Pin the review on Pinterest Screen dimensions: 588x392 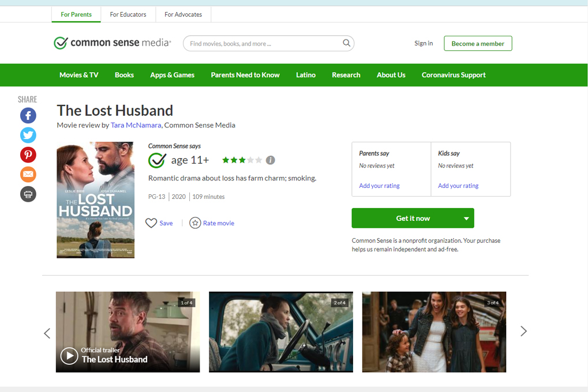(28, 154)
